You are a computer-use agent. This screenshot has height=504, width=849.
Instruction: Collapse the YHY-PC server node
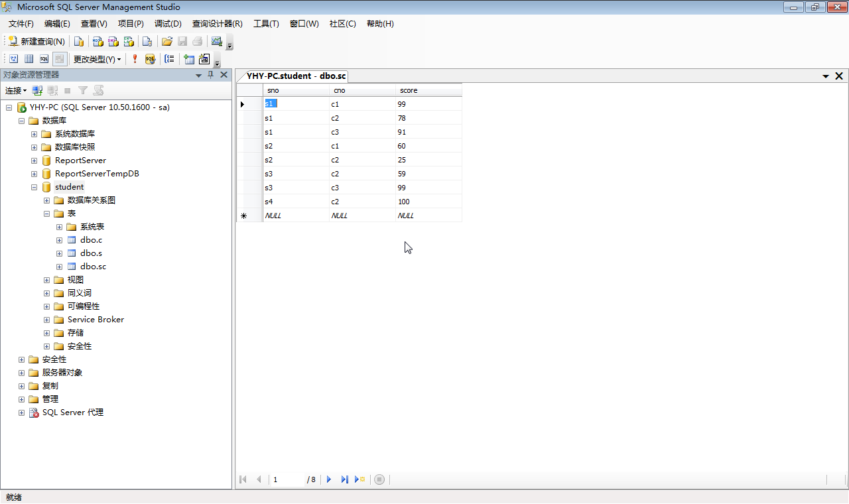pos(9,107)
